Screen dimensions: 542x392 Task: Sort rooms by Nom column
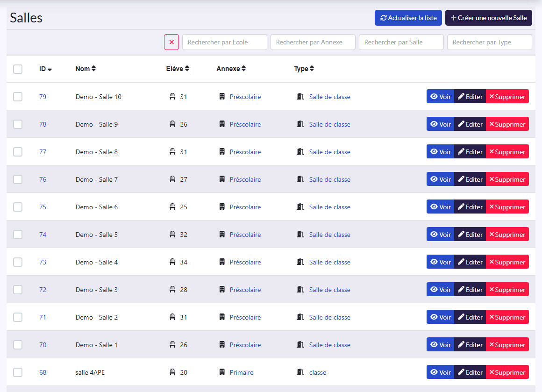click(x=86, y=69)
